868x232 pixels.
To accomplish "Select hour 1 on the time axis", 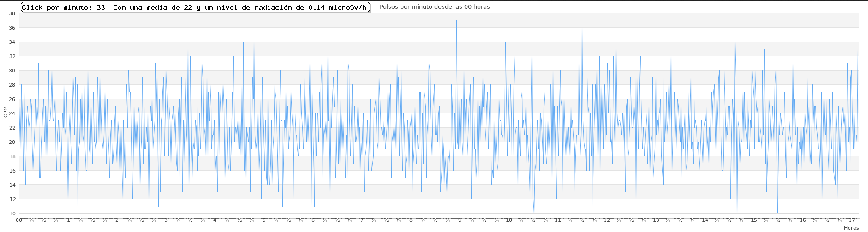I will pos(68,220).
